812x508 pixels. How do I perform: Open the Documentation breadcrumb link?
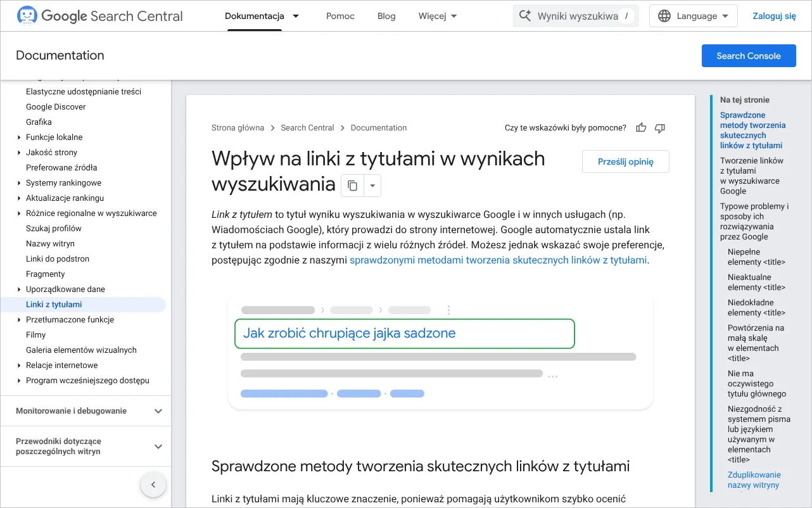[379, 128]
